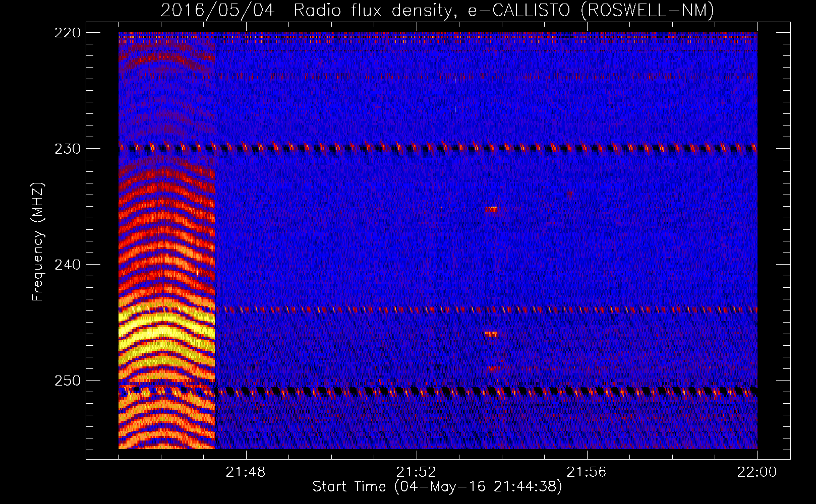Viewport: 816px width, 504px height.
Task: Click the 21:52 time tick label
Action: pyautogui.click(x=416, y=472)
